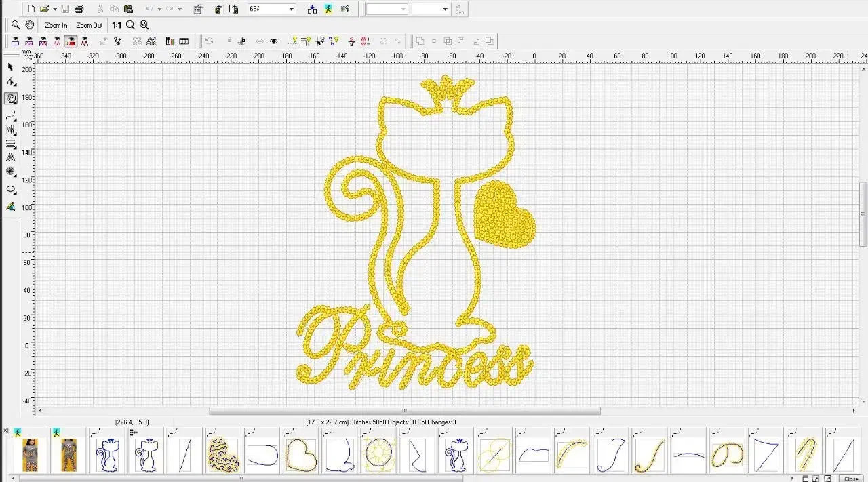This screenshot has width=868, height=482.
Task: Expand the Open file dropdown arrow
Action: (55, 9)
